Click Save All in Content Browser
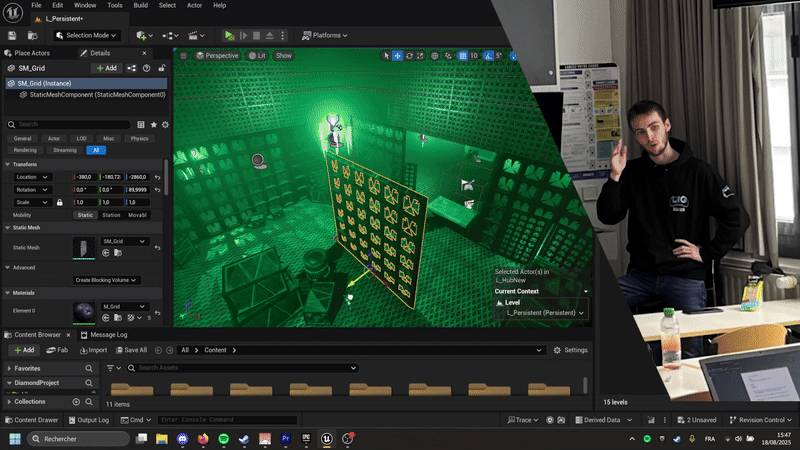 pyautogui.click(x=130, y=350)
